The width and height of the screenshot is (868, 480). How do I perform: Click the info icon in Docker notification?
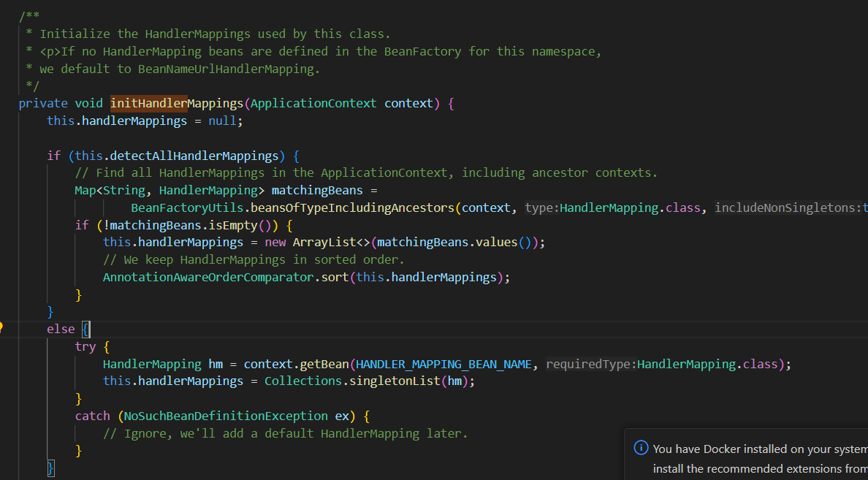(641, 447)
